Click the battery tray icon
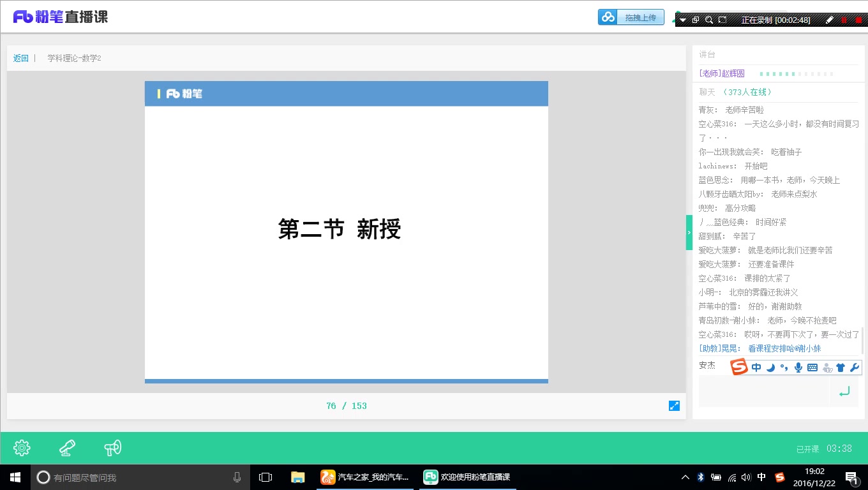 click(x=716, y=477)
